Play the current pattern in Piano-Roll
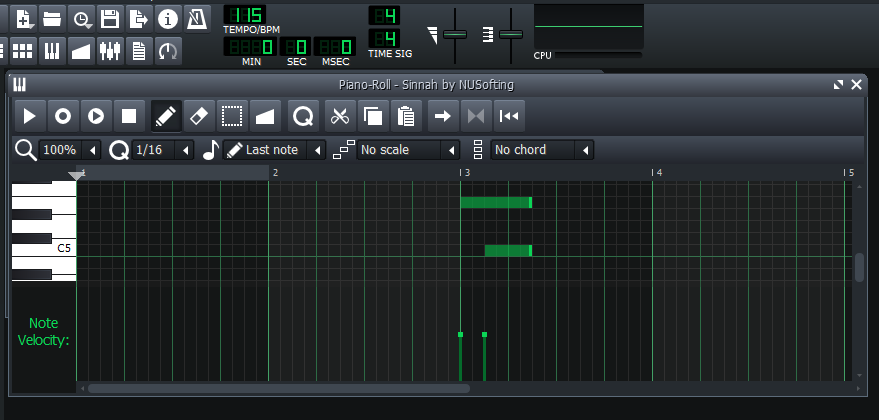Screen dimensions: 879x420 (x=30, y=116)
